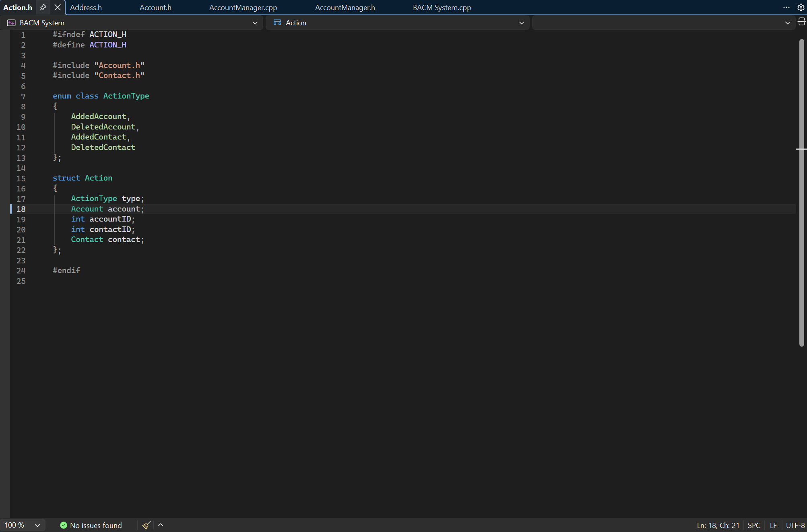Open the AccountManager.h tab
Screen dimensions: 807x532
coord(345,7)
